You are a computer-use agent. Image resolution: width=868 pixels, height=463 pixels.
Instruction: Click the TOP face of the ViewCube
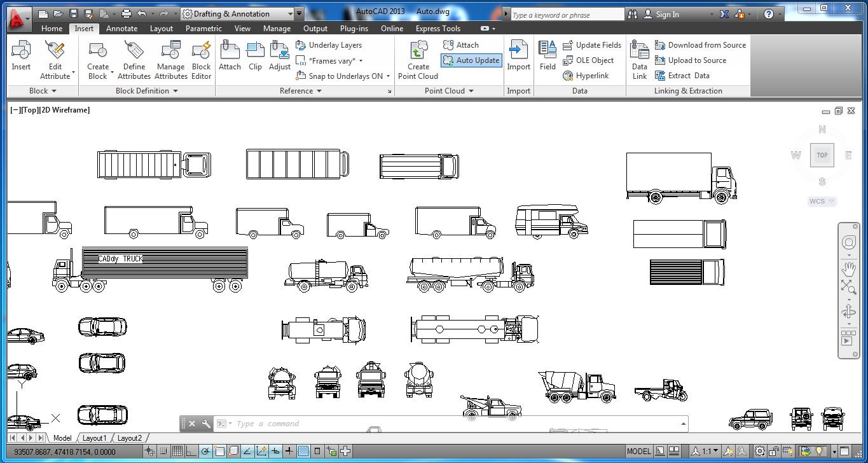(x=822, y=155)
